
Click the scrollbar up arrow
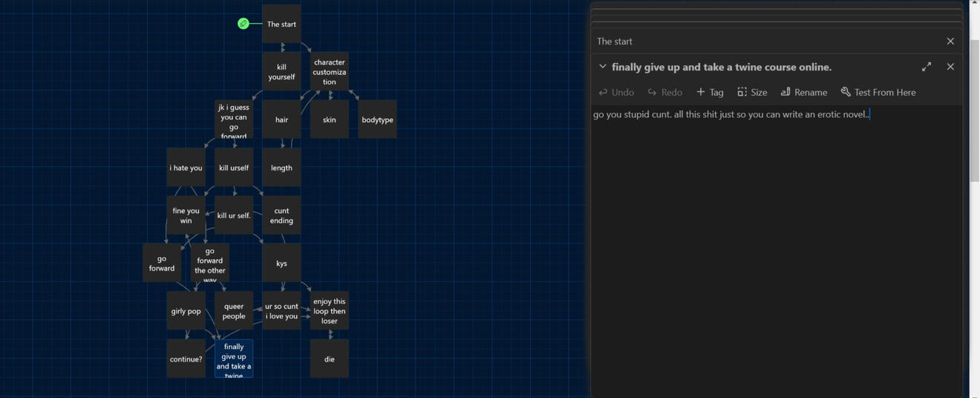pyautogui.click(x=974, y=3)
